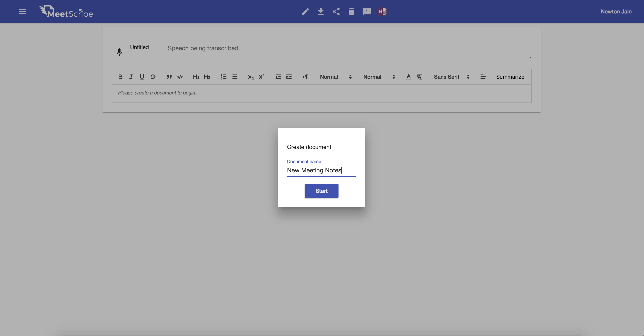Click the share icon in header

[336, 12]
